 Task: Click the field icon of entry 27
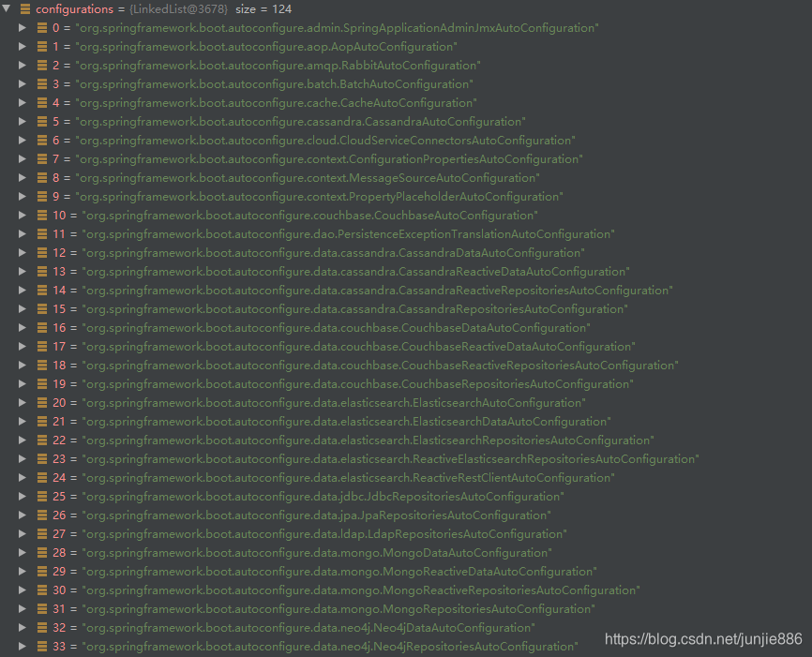pyautogui.click(x=42, y=534)
